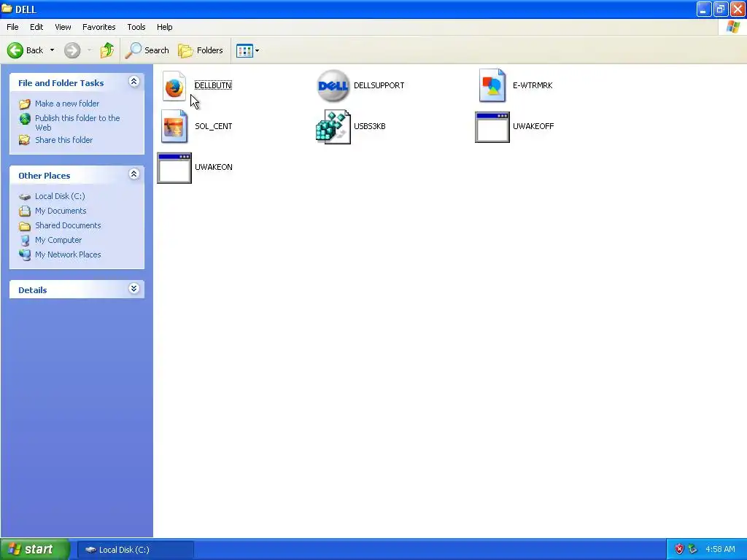
Task: Click the Forward arrow icon
Action: pyautogui.click(x=72, y=50)
